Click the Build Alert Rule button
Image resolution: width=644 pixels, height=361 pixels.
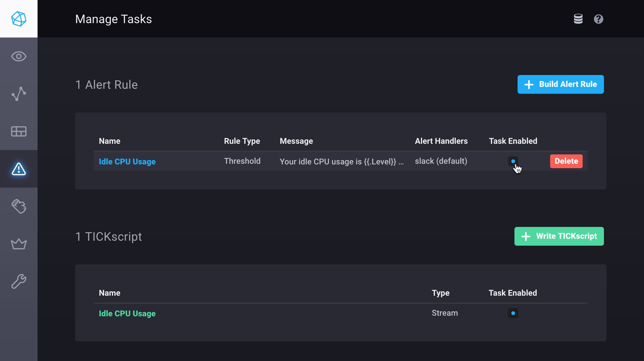(560, 84)
